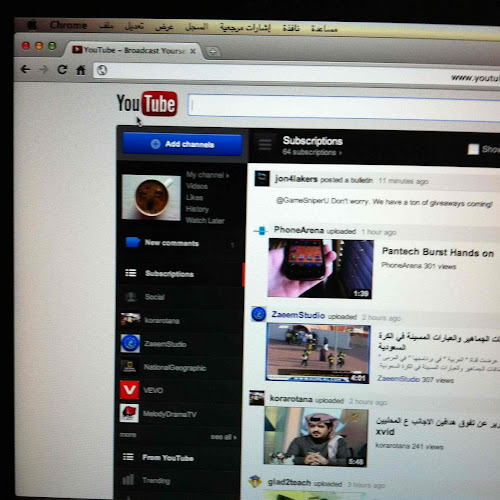The width and height of the screenshot is (500, 500).
Task: Open the إشارات مرجعية menu
Action: 245,28
